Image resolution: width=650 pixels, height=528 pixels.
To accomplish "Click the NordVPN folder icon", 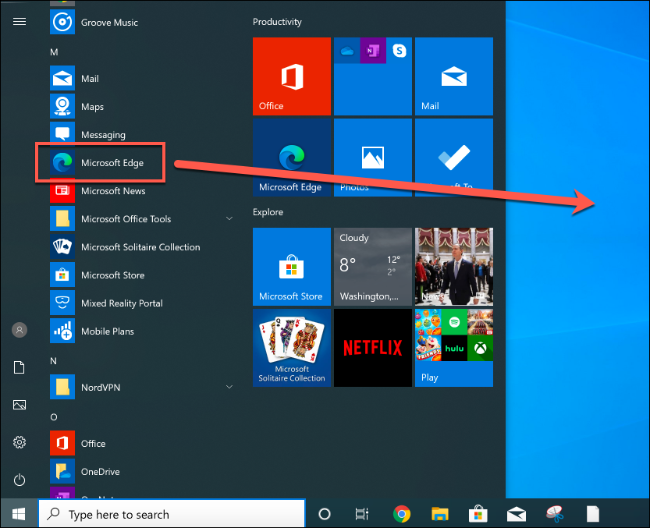I will [x=63, y=387].
